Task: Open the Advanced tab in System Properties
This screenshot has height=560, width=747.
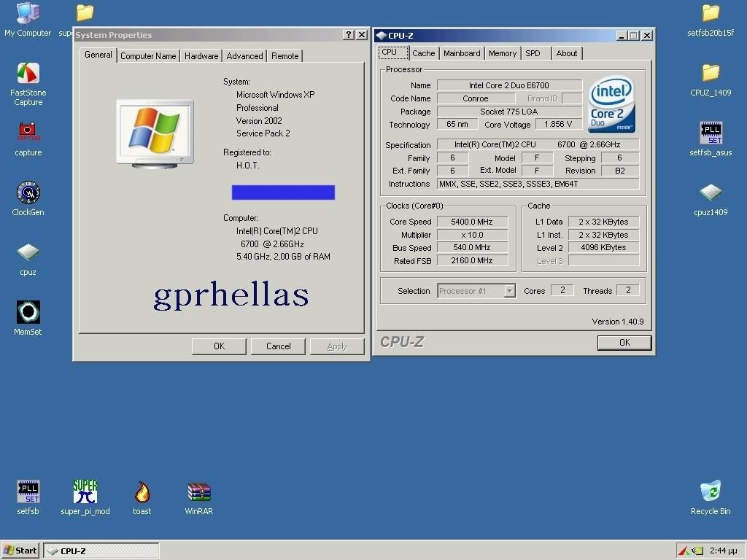Action: click(244, 55)
